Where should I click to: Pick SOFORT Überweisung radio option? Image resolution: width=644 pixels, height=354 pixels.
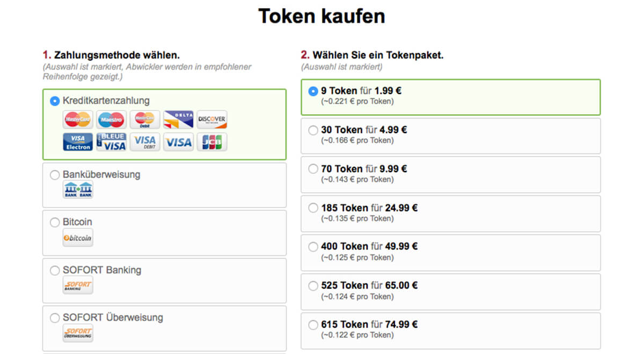click(55, 318)
